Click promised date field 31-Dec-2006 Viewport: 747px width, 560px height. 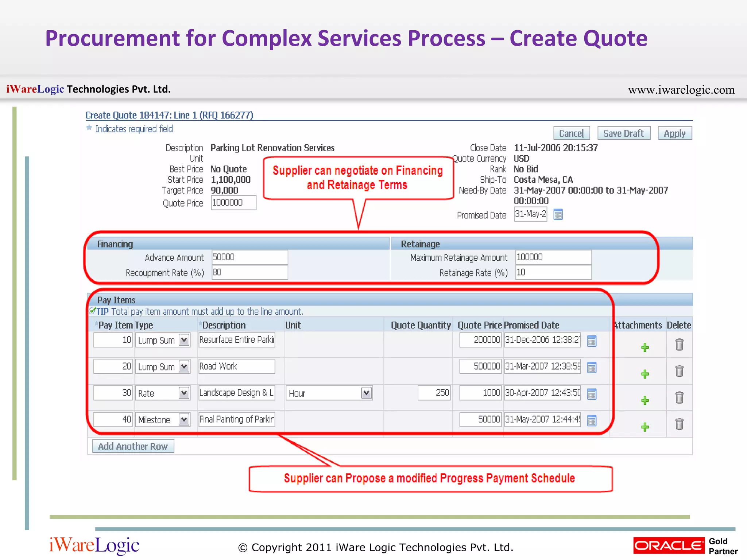point(543,340)
